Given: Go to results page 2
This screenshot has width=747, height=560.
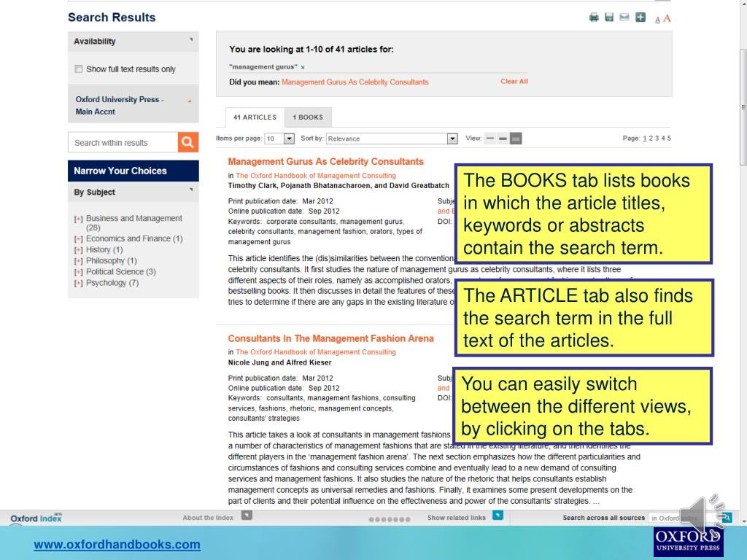Looking at the screenshot, I should [x=651, y=139].
